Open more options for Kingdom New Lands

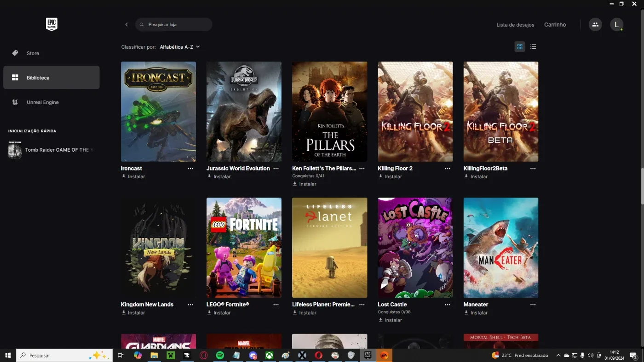[x=190, y=305]
